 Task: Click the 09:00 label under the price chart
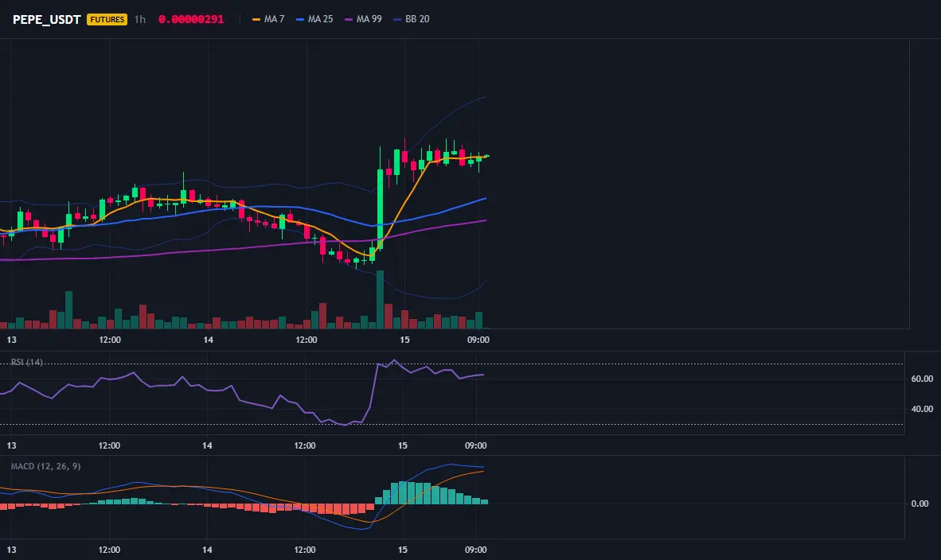click(x=478, y=340)
